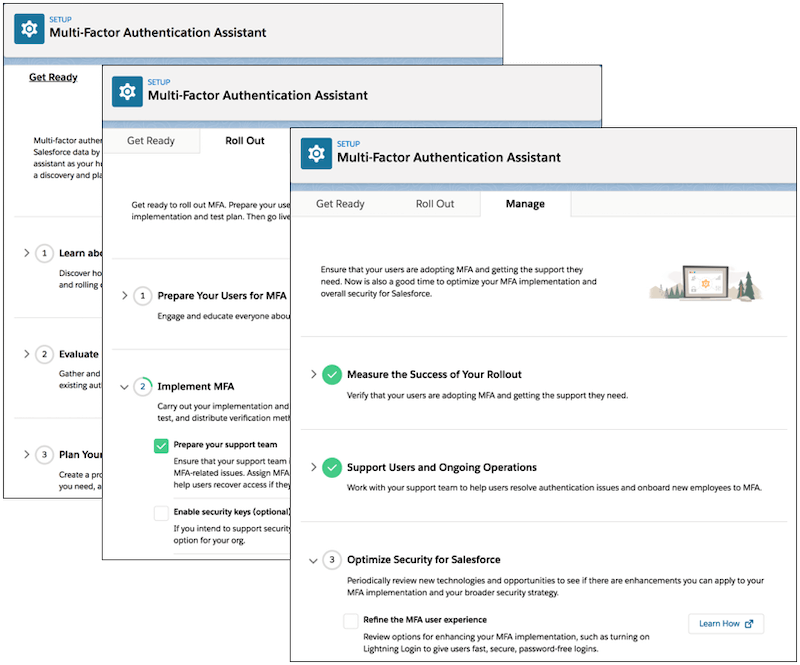This screenshot has width=800, height=665.
Task: Click the Prepare Your Users for MFA heading
Action: pos(222,296)
